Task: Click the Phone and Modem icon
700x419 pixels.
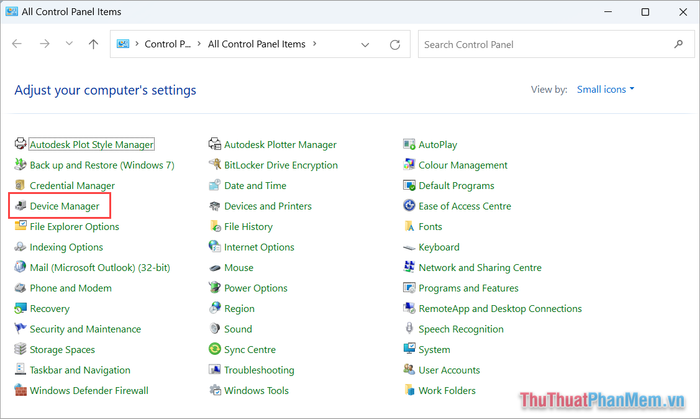Action: (x=21, y=287)
